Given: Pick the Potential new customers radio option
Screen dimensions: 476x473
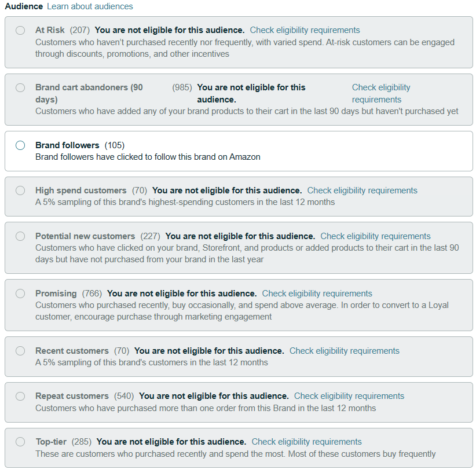Looking at the screenshot, I should (x=20, y=236).
